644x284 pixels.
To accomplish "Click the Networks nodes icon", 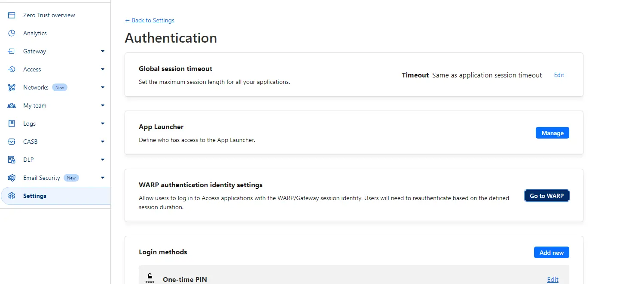I will coord(12,87).
